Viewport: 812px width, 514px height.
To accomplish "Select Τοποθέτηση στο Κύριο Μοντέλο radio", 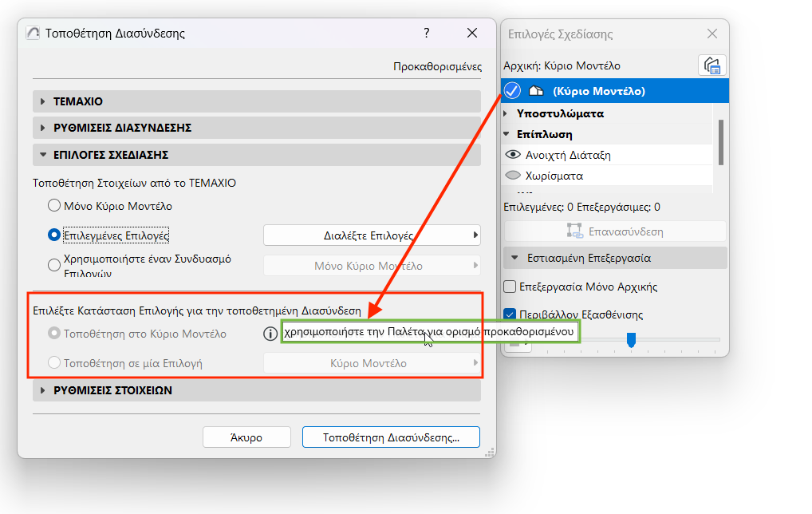I will coord(54,333).
